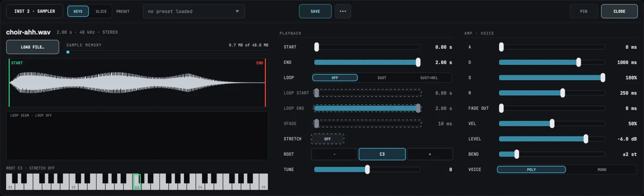
Task: Click the LEVEL value -6.0 dB
Action: coord(627,139)
